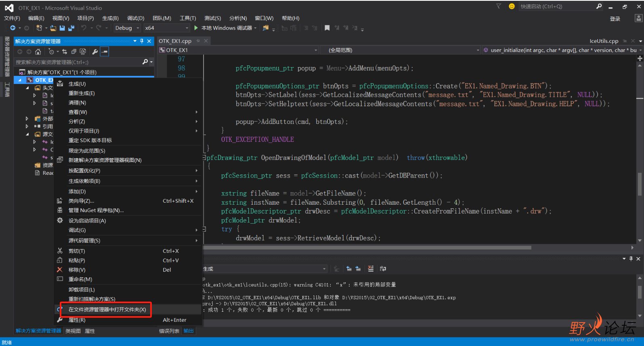Image resolution: width=644 pixels, height=346 pixels.
Task: Click the user account icon near 登录
Action: click(639, 18)
